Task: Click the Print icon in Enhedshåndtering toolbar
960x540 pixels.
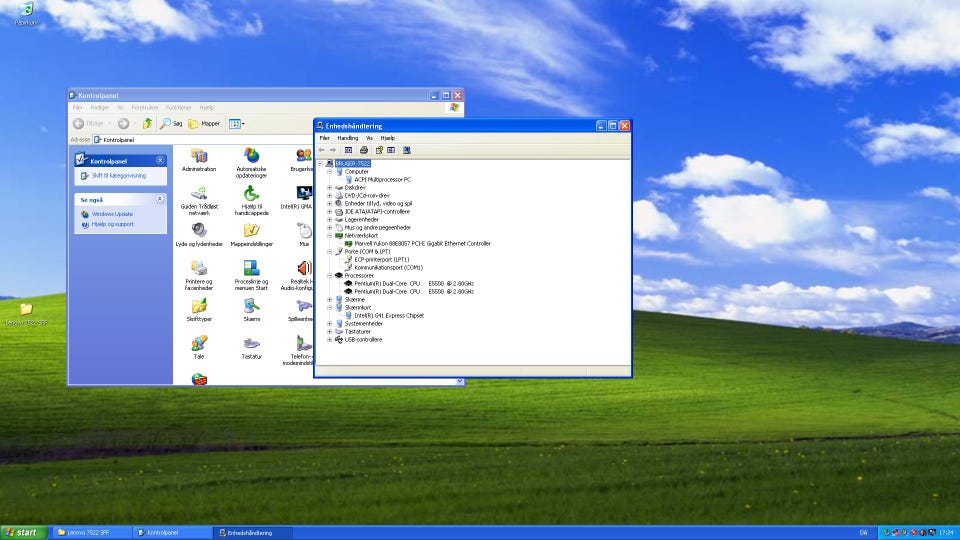Action: coord(364,150)
